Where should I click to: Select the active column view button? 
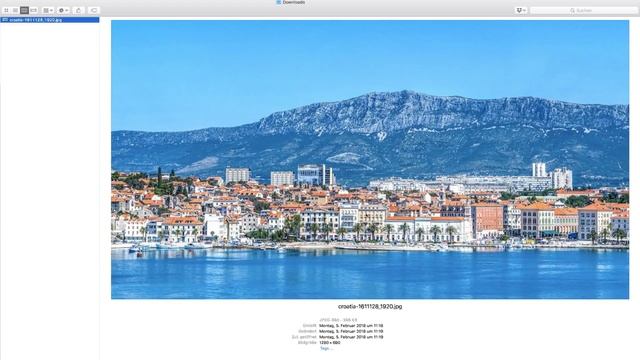[24, 10]
